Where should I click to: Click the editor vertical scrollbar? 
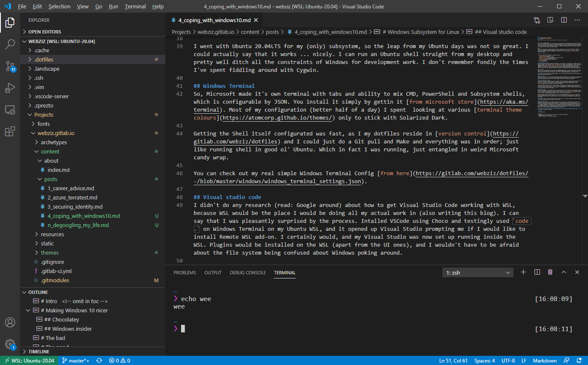coord(585,151)
